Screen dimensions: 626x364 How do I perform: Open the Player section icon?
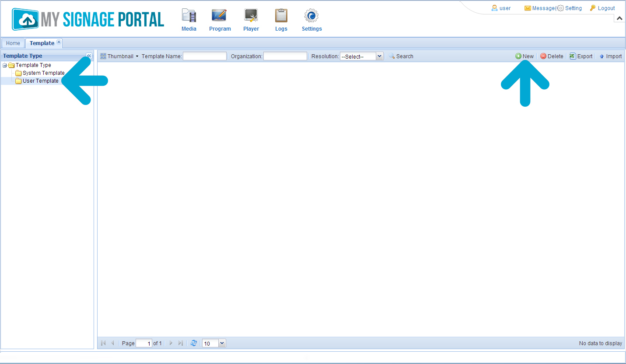click(x=251, y=16)
